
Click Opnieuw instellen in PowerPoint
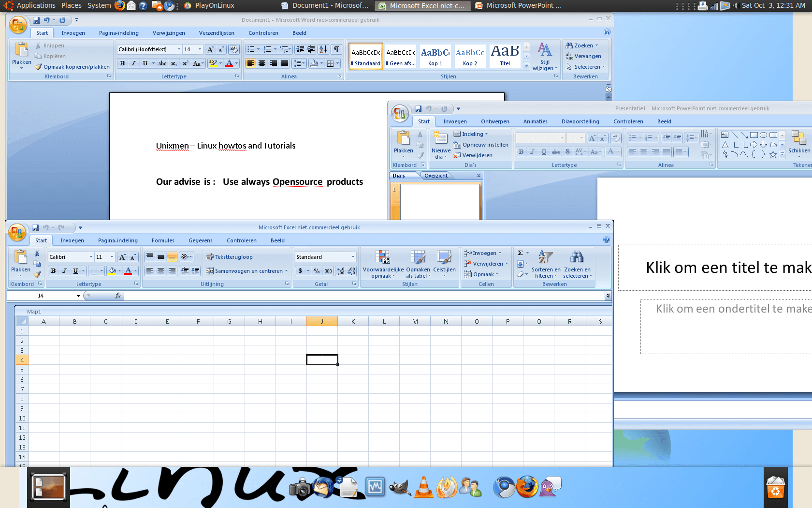[x=481, y=145]
